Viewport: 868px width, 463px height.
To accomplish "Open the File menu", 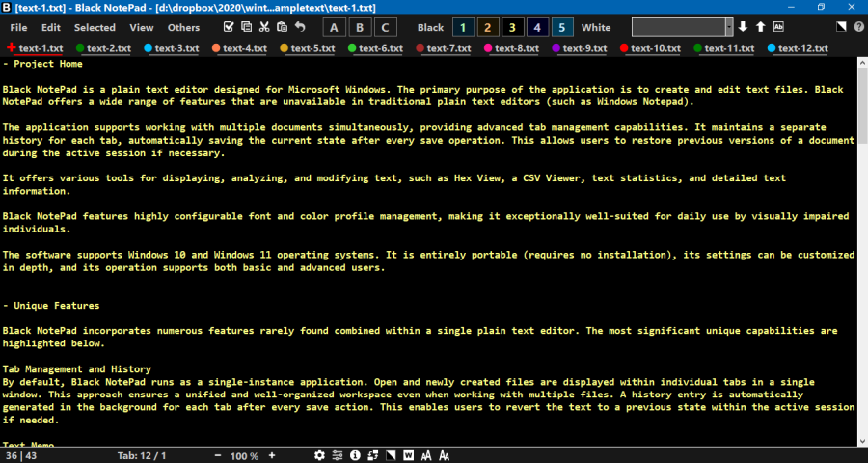I will 18,28.
